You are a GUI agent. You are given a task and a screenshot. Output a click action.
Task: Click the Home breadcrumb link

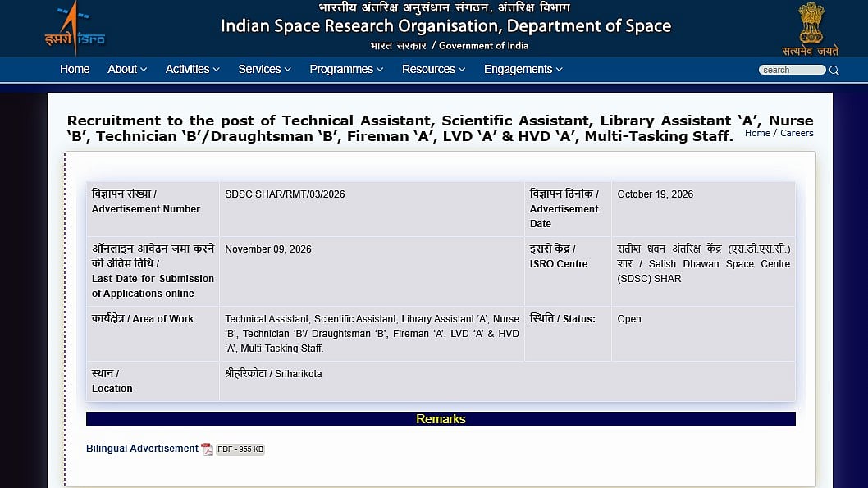[757, 133]
